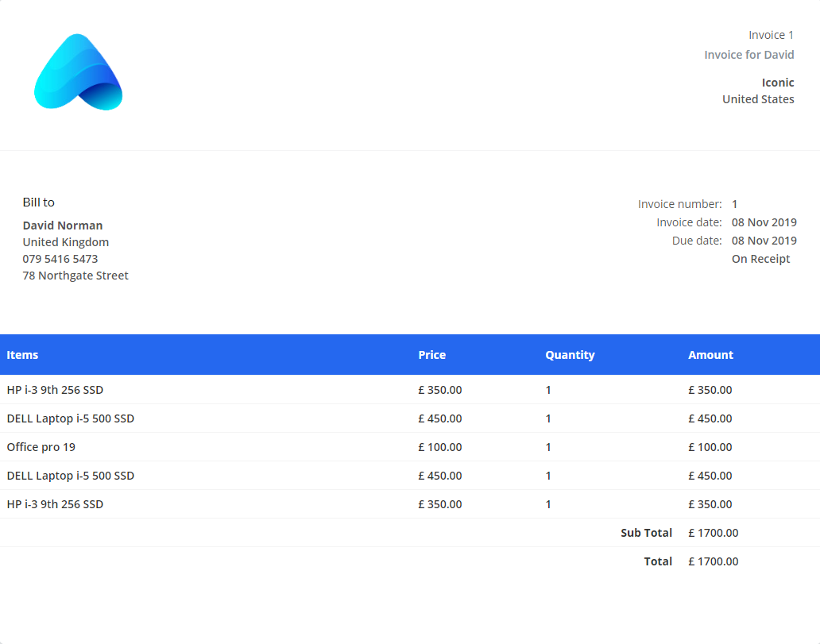This screenshot has height=644, width=820.
Task: Click the "Sub Total" label
Action: point(645,533)
